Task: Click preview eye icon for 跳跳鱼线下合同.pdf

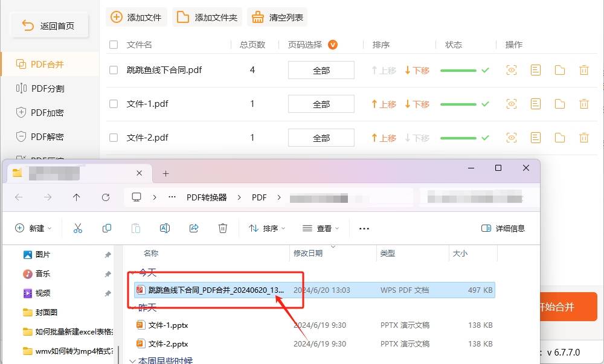Action: 512,71
